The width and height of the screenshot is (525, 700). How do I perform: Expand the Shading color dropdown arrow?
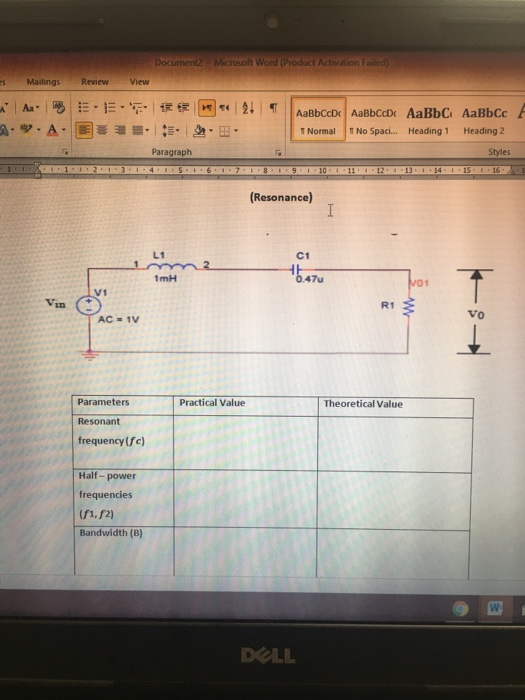pos(210,131)
